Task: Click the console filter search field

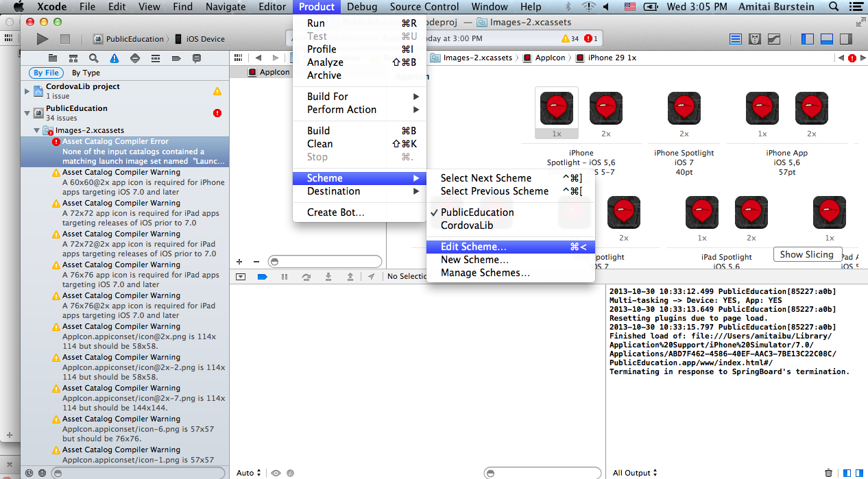Action: coord(542,473)
